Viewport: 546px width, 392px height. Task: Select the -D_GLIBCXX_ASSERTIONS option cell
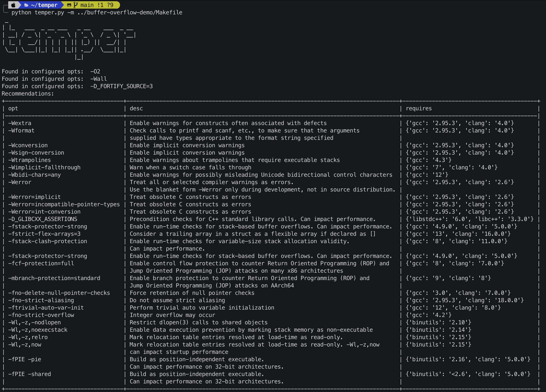(43, 219)
